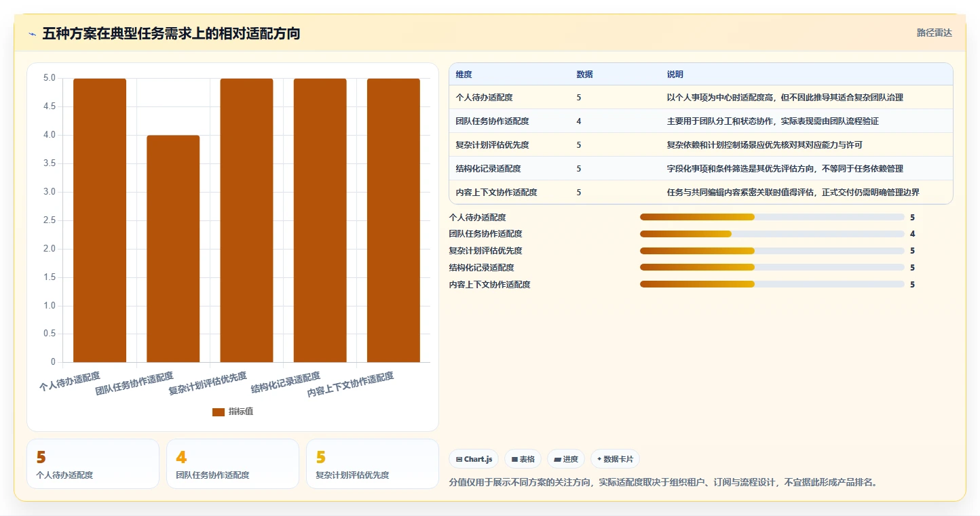Viewport: 980px width, 516px height.
Task: Click the 复杂计划评估优先度 x-axis label under the chart
Action: pos(208,383)
